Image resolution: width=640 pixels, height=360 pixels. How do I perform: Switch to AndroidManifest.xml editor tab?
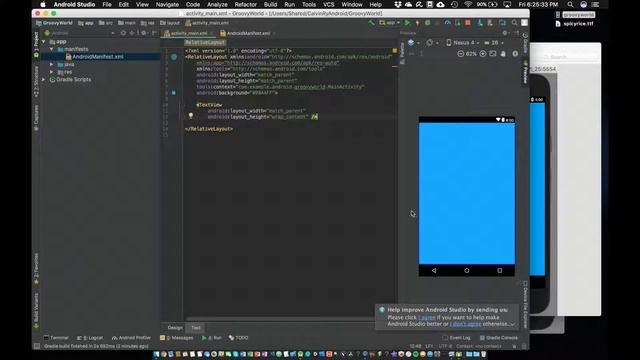click(x=248, y=33)
